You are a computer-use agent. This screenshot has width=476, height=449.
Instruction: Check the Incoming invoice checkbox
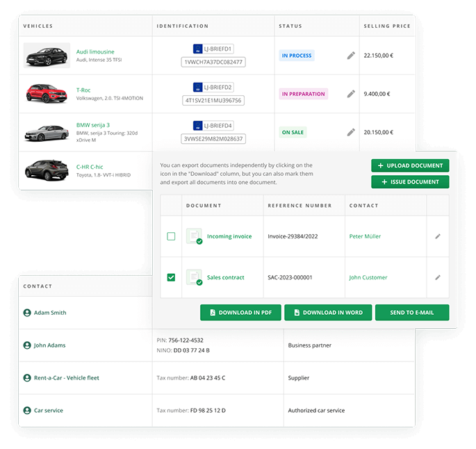click(171, 237)
